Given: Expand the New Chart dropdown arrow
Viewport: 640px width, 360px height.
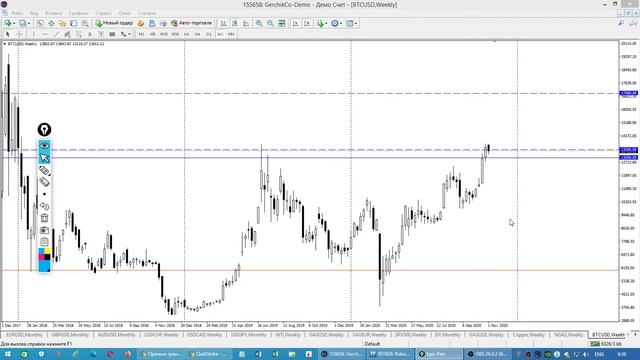Looking at the screenshot, I should coord(14,23).
